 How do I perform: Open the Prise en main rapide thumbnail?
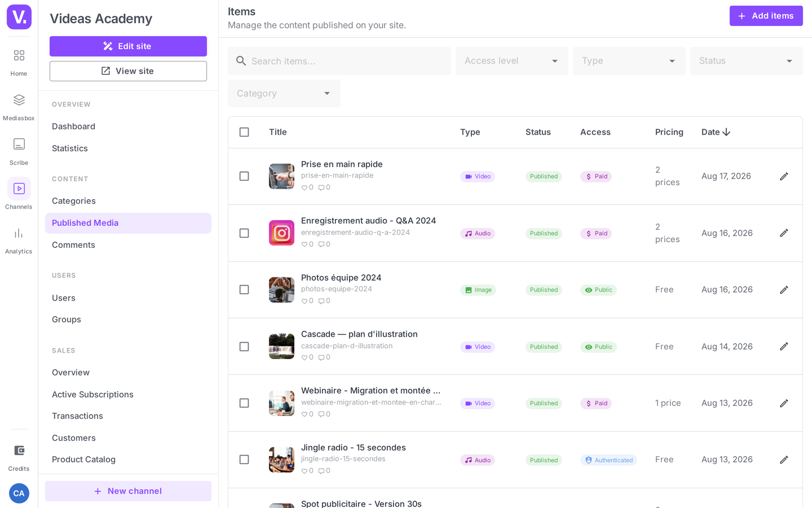pos(282,176)
